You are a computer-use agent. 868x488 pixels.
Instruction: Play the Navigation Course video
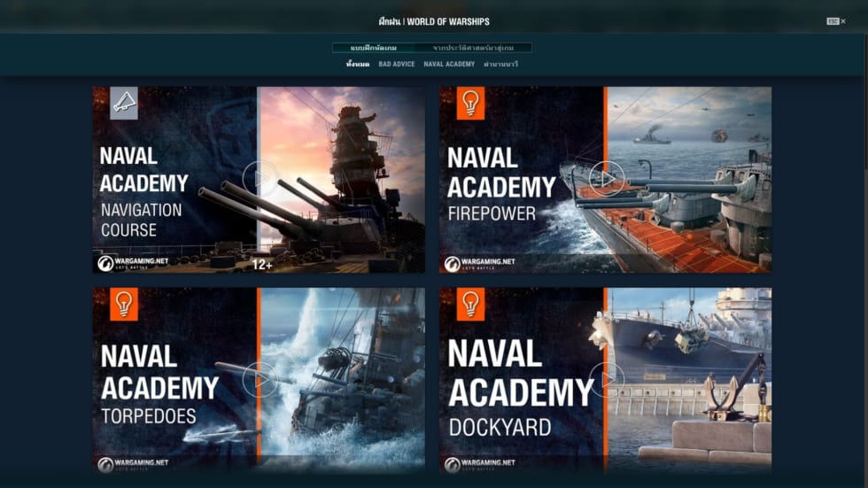260,178
